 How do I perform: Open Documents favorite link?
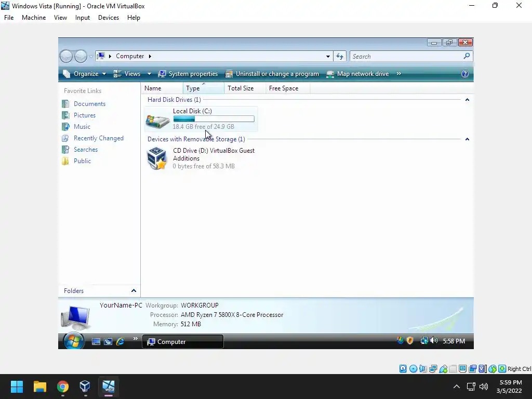click(89, 104)
